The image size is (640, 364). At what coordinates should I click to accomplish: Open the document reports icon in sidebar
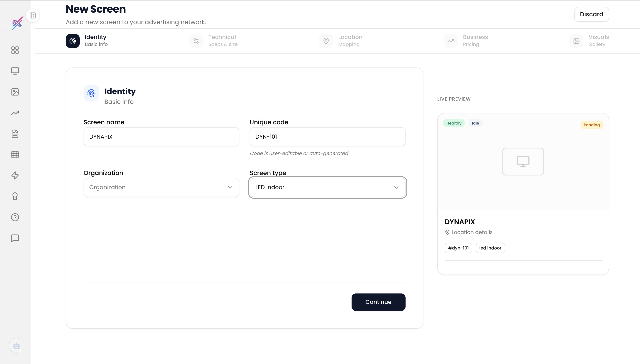click(15, 134)
